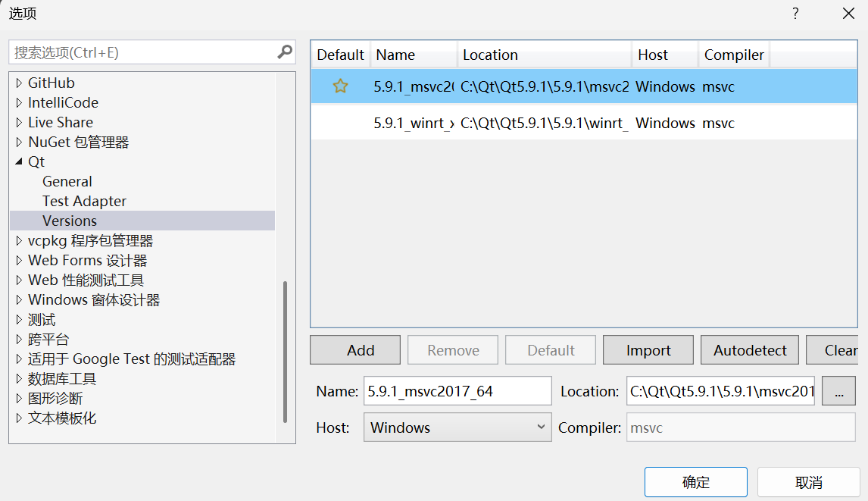Expand the GitHub tree node
Screen dimensions: 868x501
(x=18, y=83)
